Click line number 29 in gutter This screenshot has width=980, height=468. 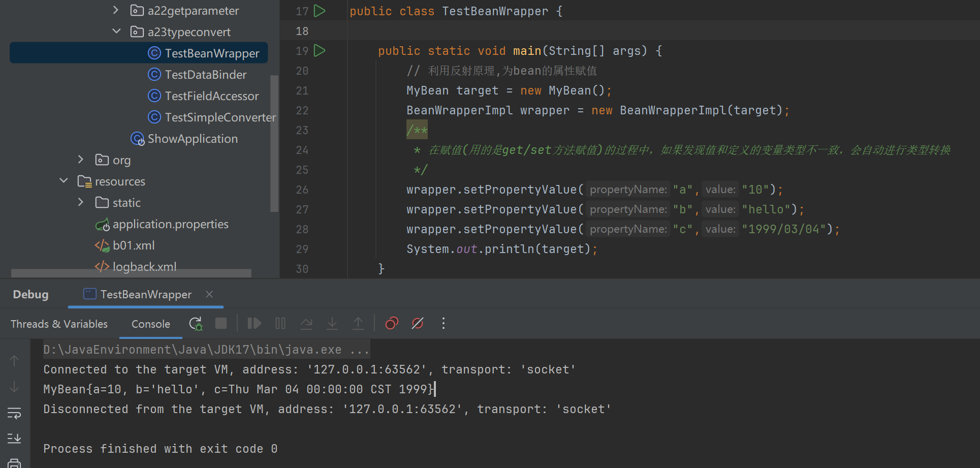click(302, 249)
